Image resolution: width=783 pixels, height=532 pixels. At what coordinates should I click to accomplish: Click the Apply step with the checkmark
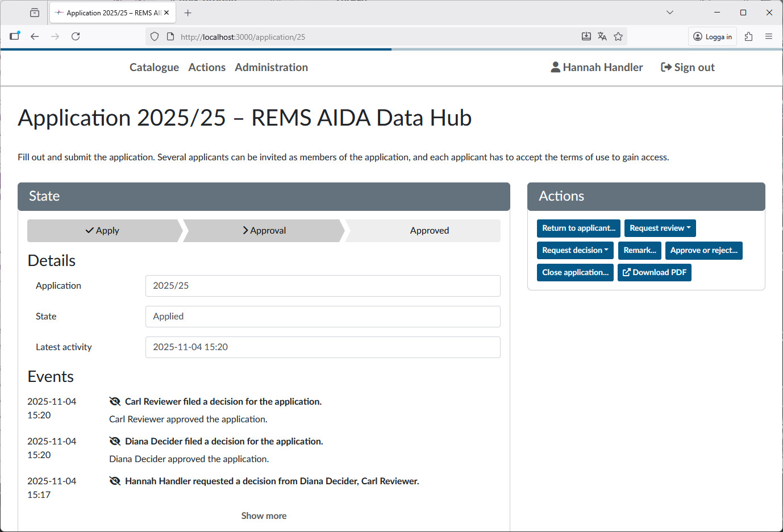103,231
